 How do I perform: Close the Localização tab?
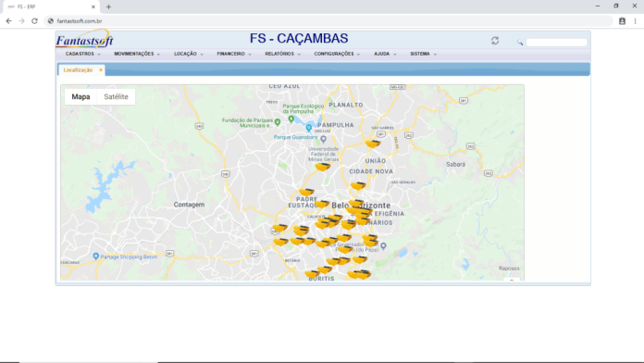[x=101, y=69]
